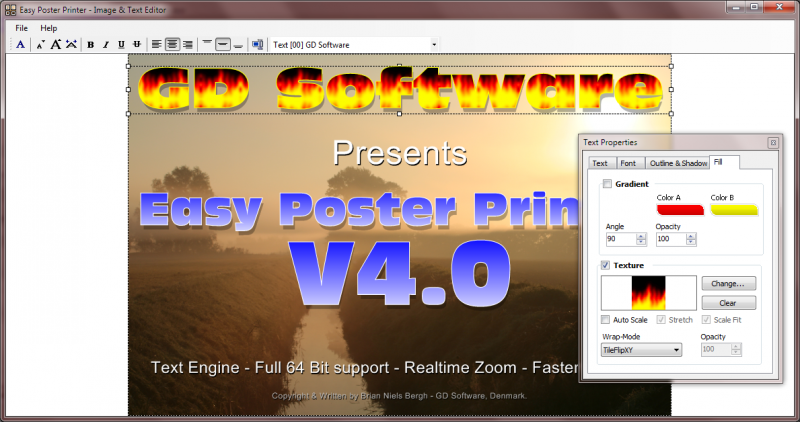The width and height of the screenshot is (800, 422).
Task: Select the Presents text on canvas
Action: (x=400, y=153)
